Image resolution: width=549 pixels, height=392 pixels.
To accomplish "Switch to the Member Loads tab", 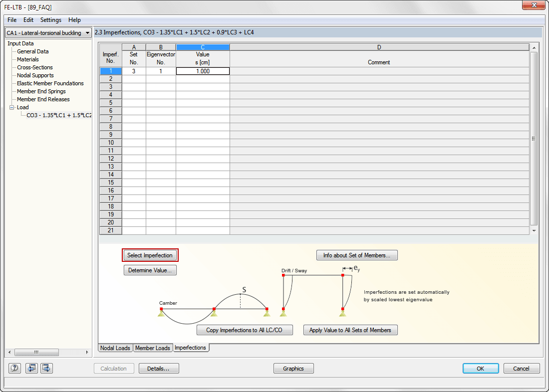I will pos(153,348).
